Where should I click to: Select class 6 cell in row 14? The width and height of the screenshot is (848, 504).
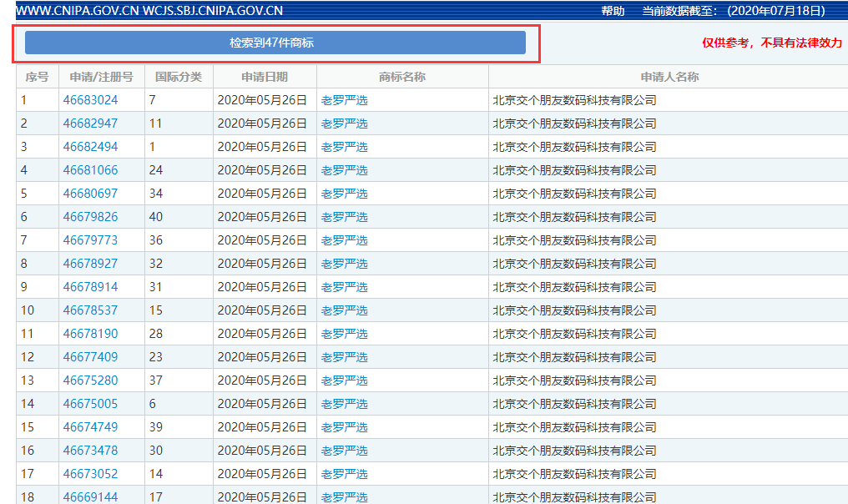(179, 403)
